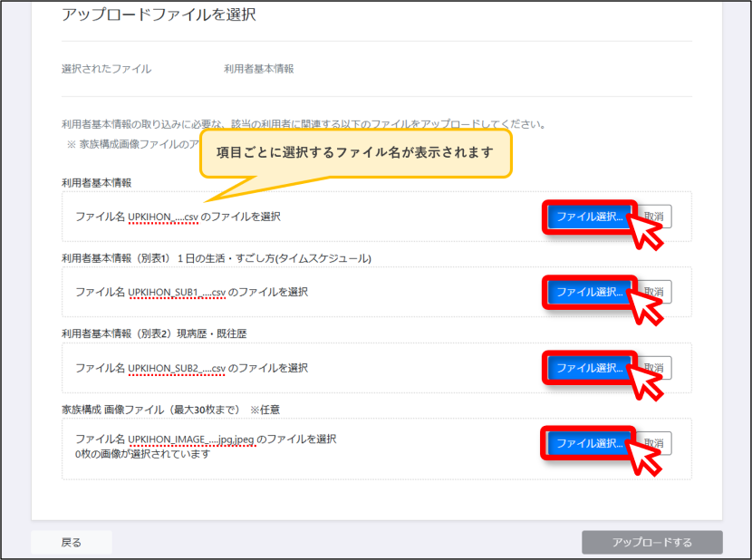The image size is (752, 560).
Task: Click the アップロードする button
Action: coord(652,543)
